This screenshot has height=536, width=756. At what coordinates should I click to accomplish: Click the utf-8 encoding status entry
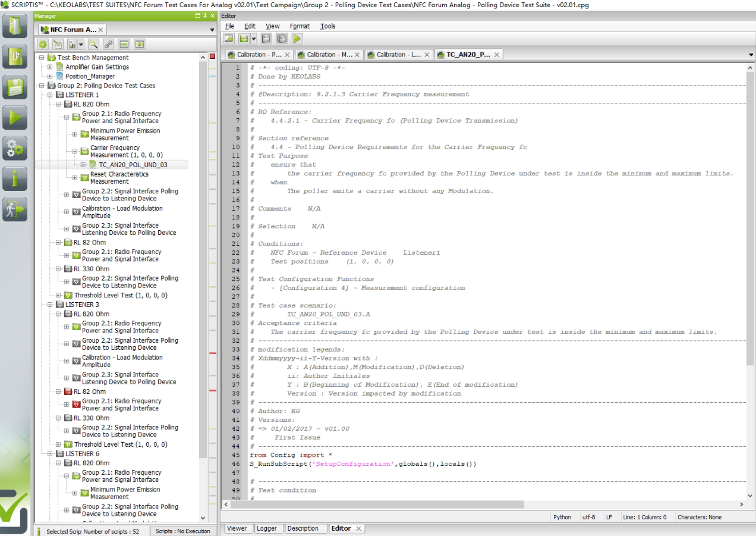(x=589, y=518)
